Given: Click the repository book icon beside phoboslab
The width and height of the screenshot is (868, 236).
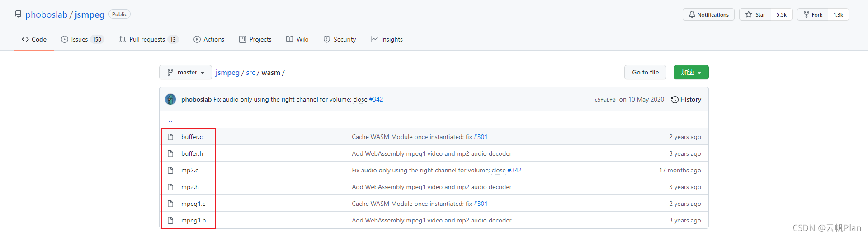Looking at the screenshot, I should coord(18,14).
